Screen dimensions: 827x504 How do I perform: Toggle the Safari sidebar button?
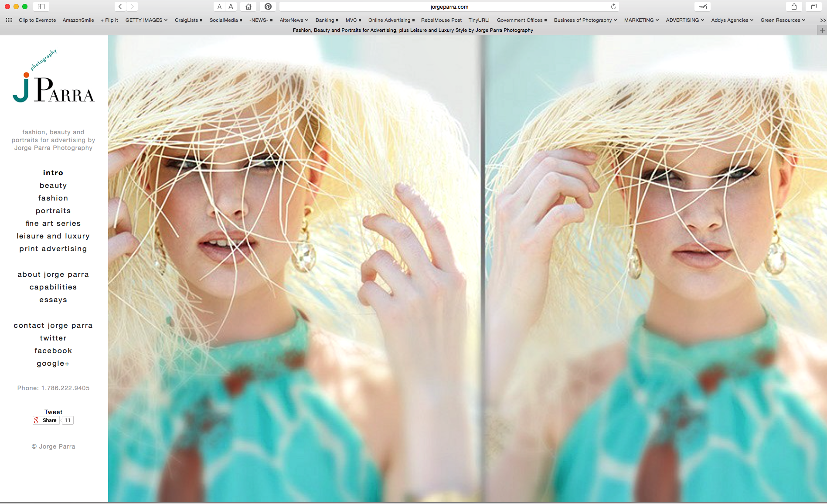(x=41, y=7)
